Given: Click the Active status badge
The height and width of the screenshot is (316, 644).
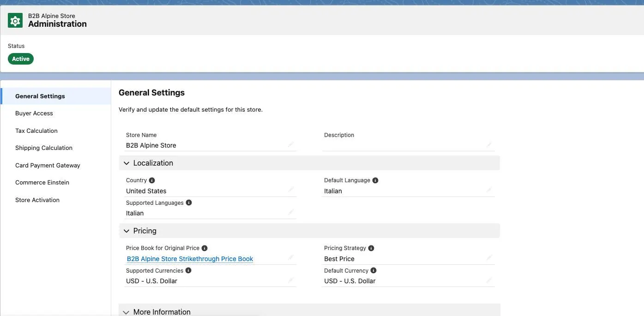Looking at the screenshot, I should coord(21,59).
